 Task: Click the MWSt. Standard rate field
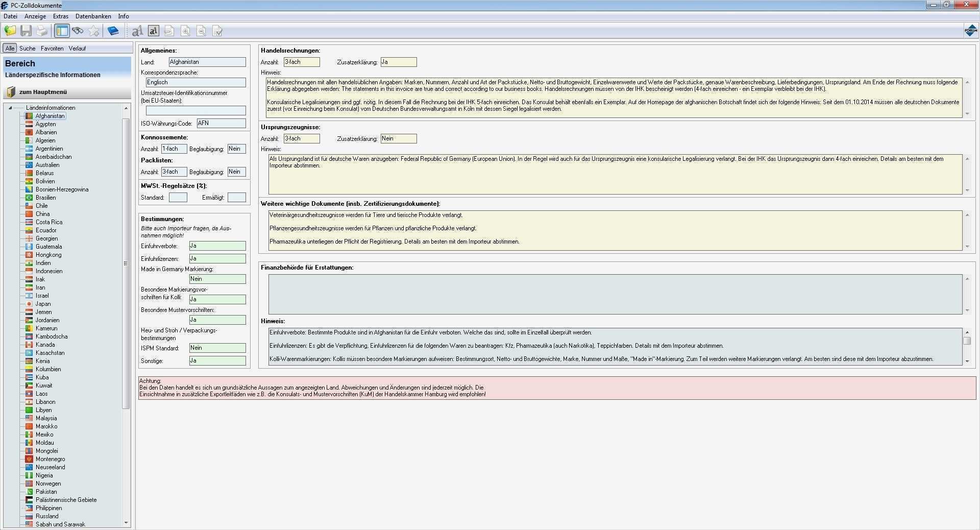pyautogui.click(x=178, y=198)
